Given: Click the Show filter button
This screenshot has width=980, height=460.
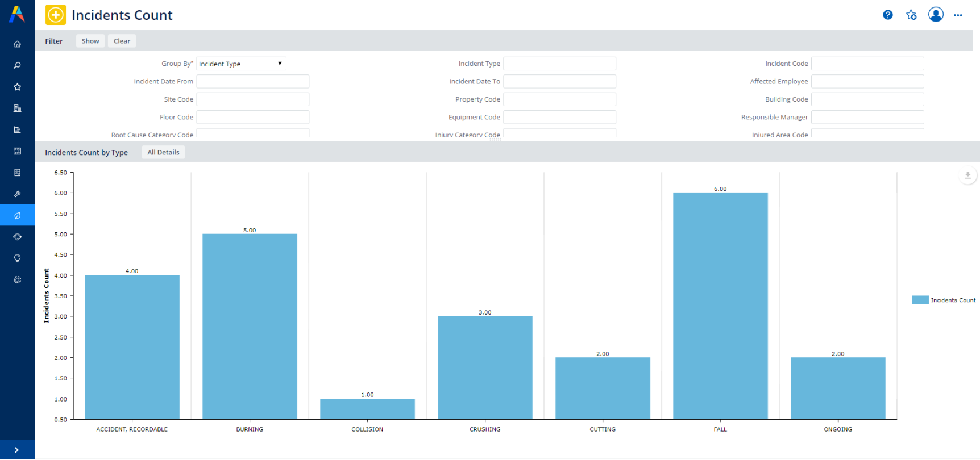Looking at the screenshot, I should tap(90, 41).
